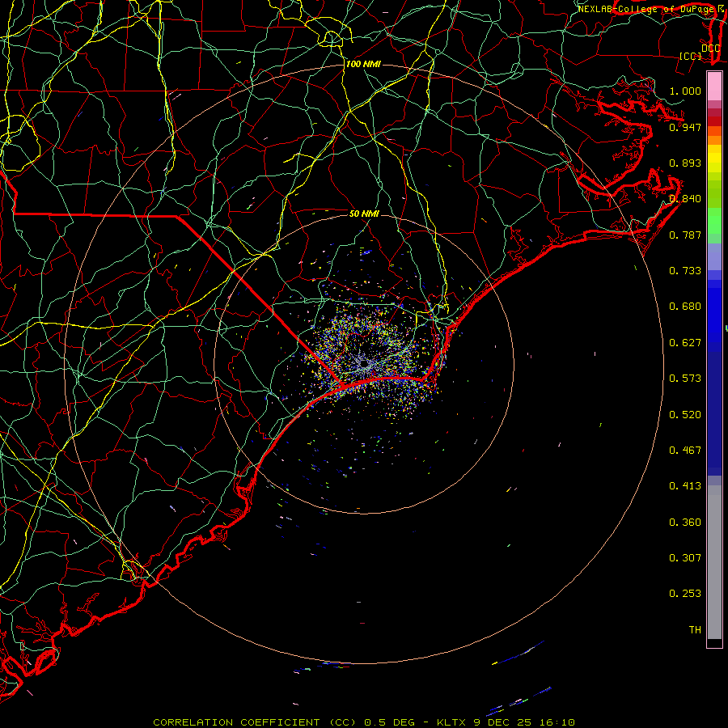Click the 0.307 color scale value

(685, 558)
